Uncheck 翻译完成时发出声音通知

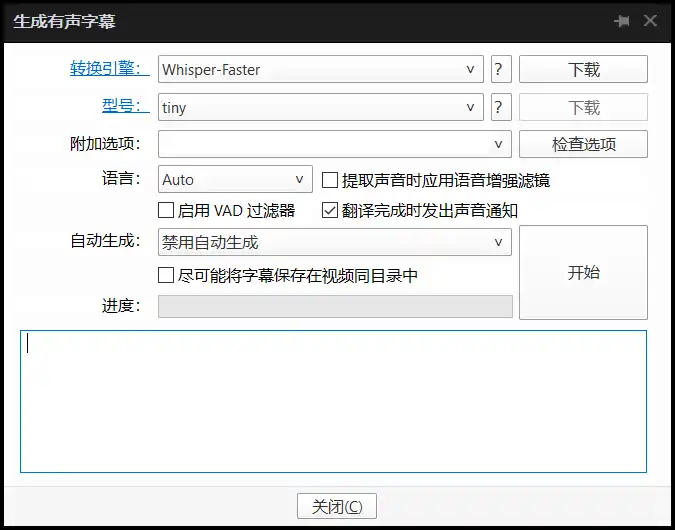point(330,211)
